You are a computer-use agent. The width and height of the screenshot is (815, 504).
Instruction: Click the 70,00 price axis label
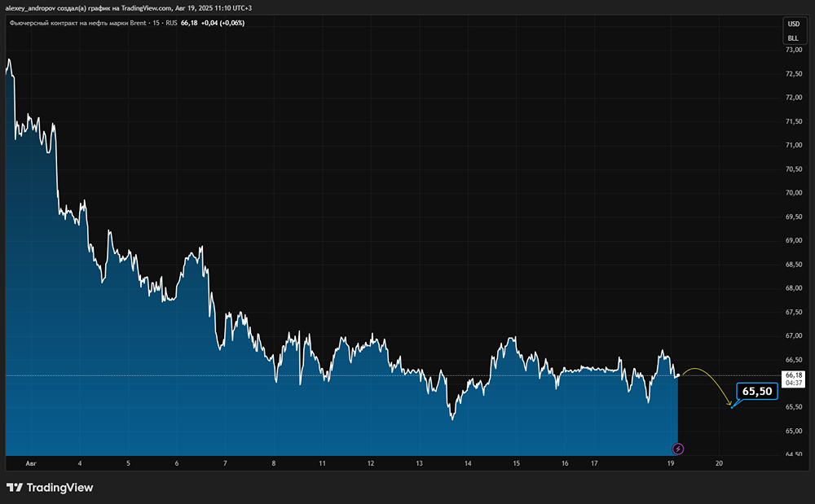[x=793, y=193]
